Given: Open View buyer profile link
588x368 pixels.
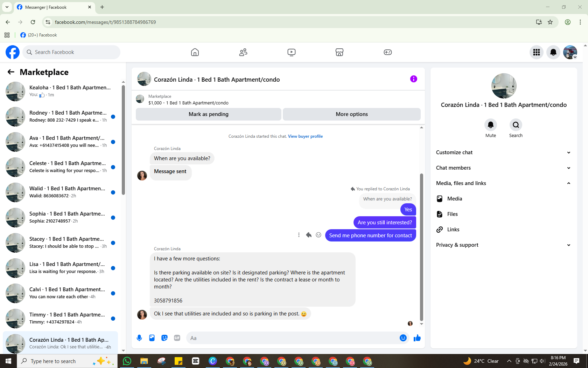Looking at the screenshot, I should [x=305, y=136].
